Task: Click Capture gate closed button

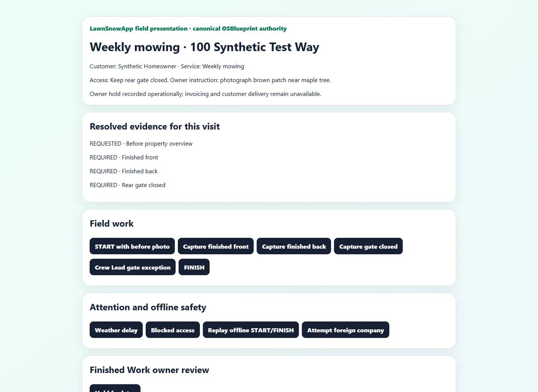Action: [368, 246]
